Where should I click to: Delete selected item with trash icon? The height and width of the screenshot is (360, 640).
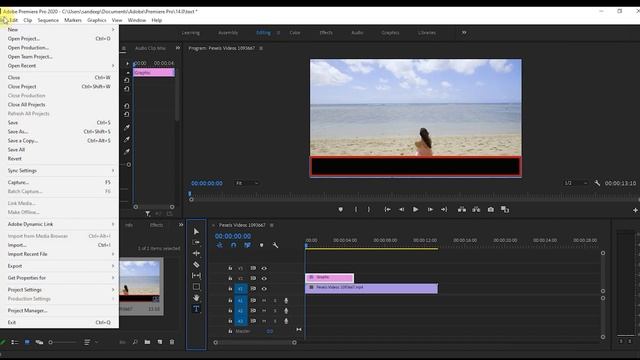point(172,342)
